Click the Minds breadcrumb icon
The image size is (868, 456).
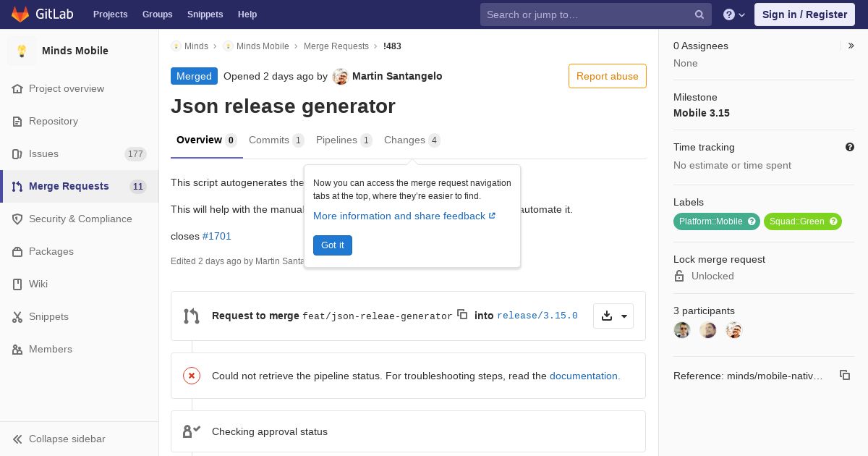click(176, 46)
